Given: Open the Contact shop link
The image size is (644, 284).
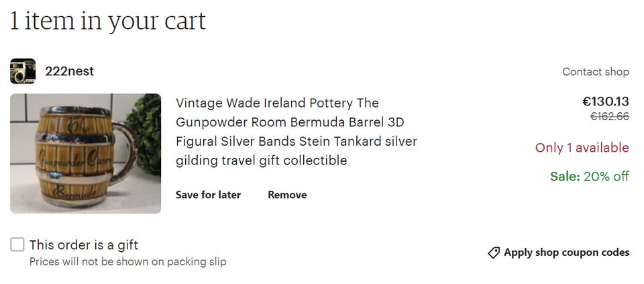Looking at the screenshot, I should (x=595, y=72).
